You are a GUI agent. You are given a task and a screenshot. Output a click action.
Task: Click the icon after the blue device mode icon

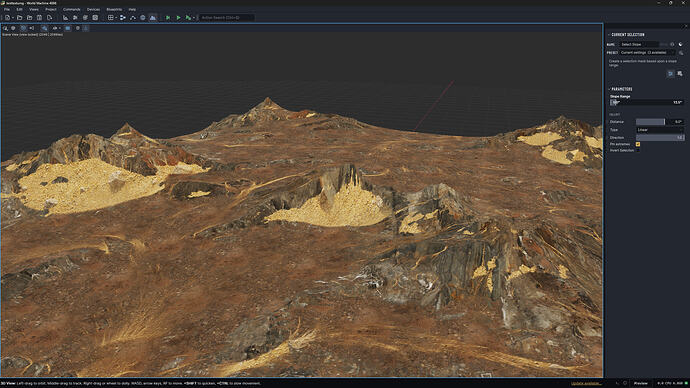680,73
